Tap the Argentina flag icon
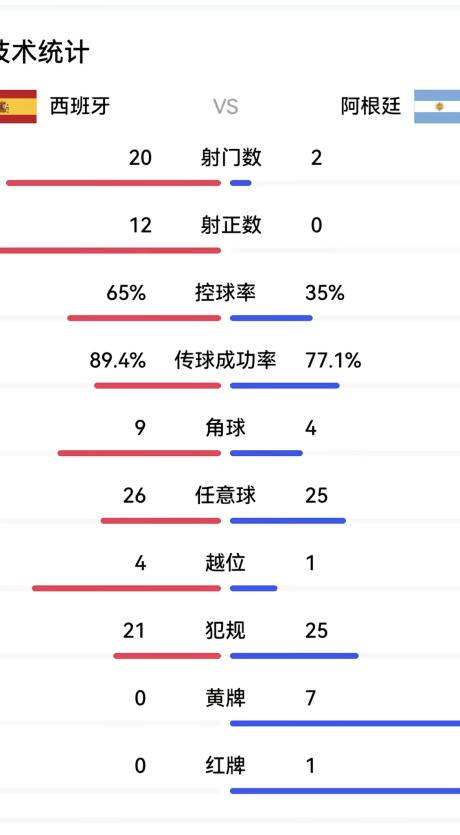 (x=437, y=107)
